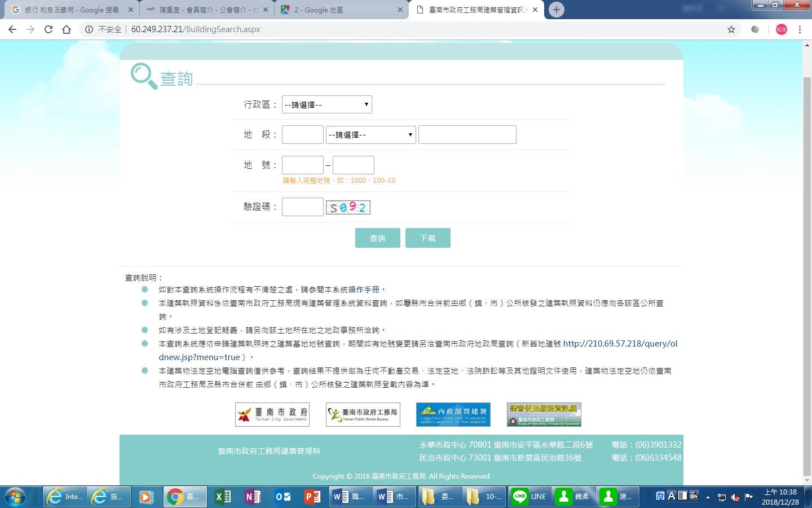Click the 驗證碼 input field
The image size is (812, 508).
(x=303, y=207)
